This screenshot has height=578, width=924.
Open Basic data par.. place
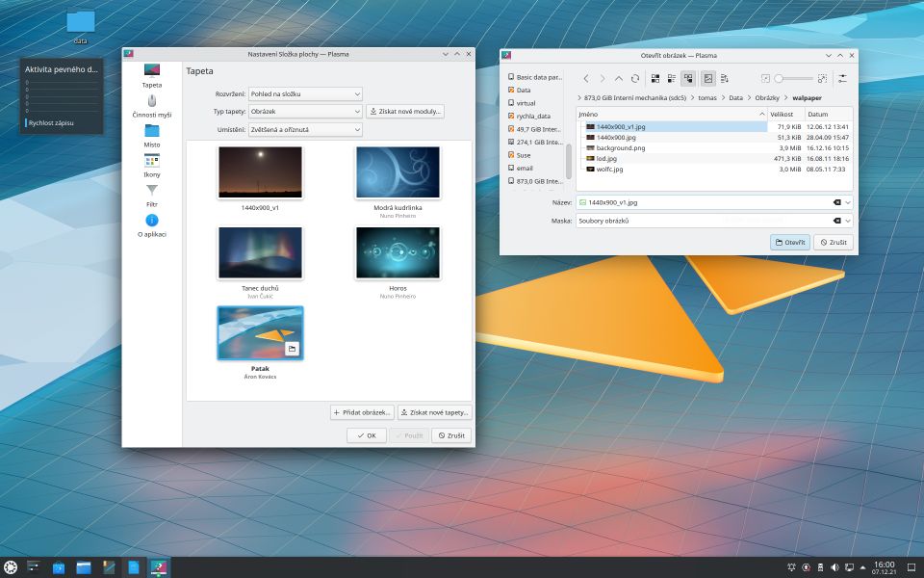tap(535, 77)
